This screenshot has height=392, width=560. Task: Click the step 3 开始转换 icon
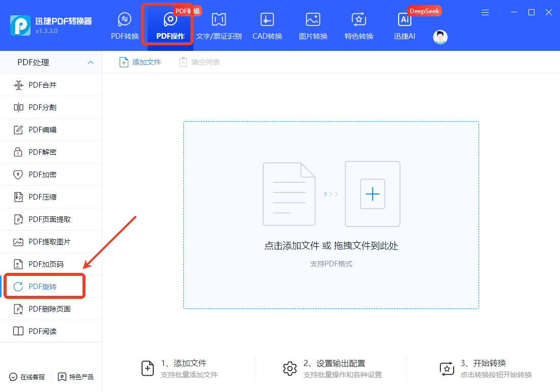447,369
